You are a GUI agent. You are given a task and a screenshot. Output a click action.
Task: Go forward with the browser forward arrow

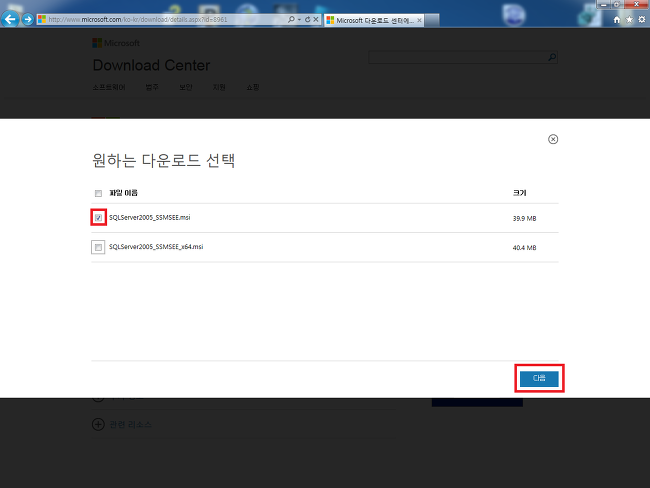coord(27,19)
